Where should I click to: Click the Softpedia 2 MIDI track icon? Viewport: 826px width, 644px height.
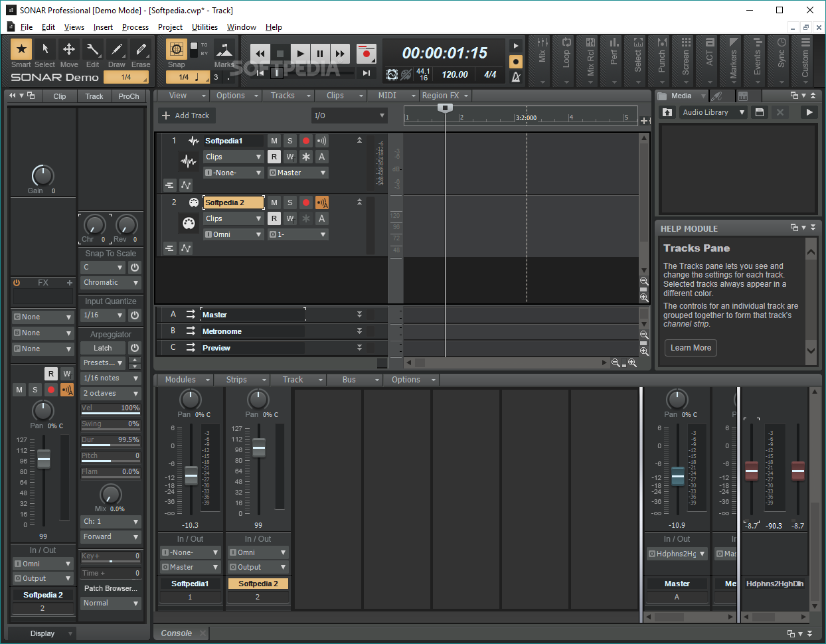(x=189, y=223)
